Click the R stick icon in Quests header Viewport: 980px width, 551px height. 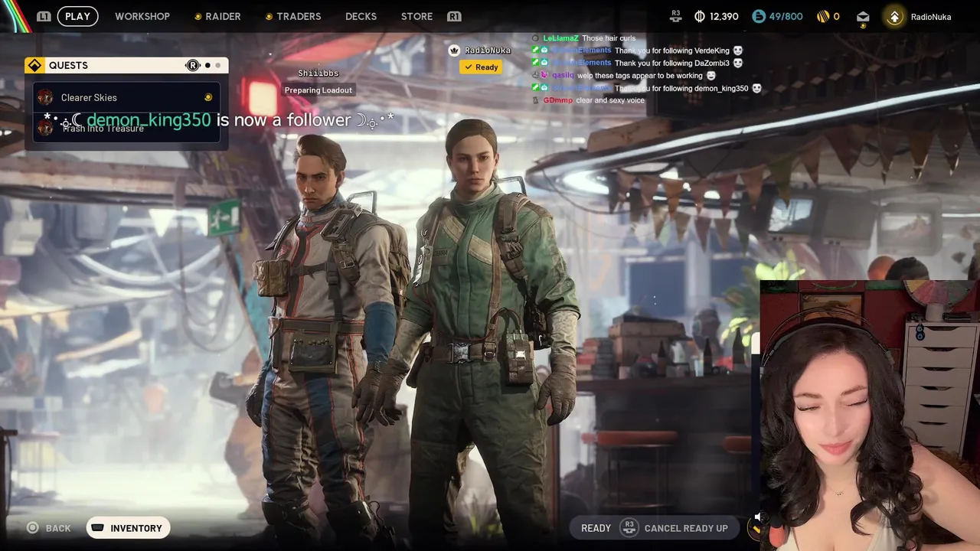(193, 65)
